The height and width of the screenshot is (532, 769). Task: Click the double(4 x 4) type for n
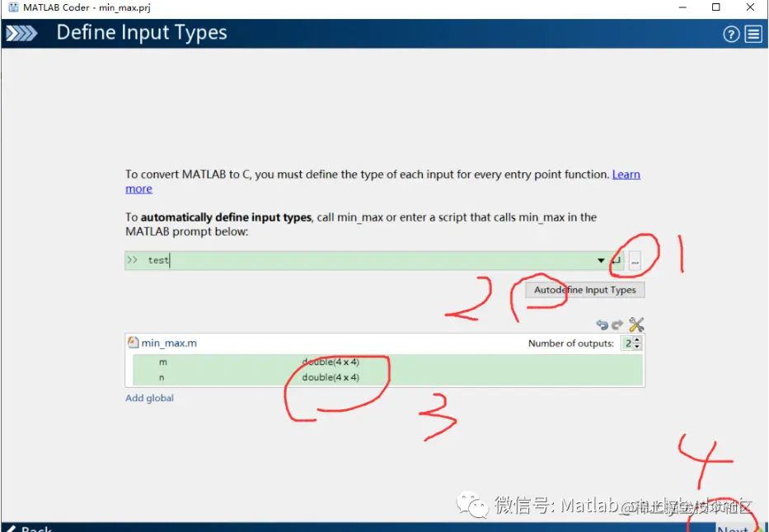pyautogui.click(x=331, y=377)
